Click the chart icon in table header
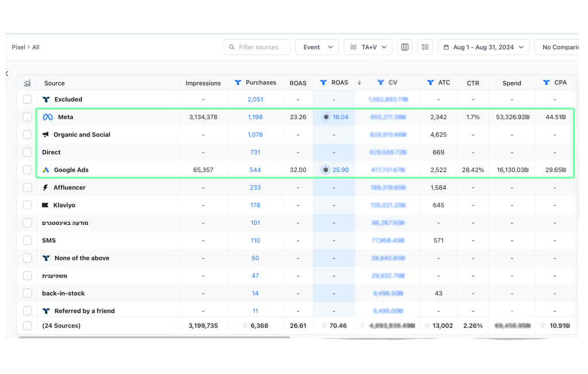 (28, 83)
